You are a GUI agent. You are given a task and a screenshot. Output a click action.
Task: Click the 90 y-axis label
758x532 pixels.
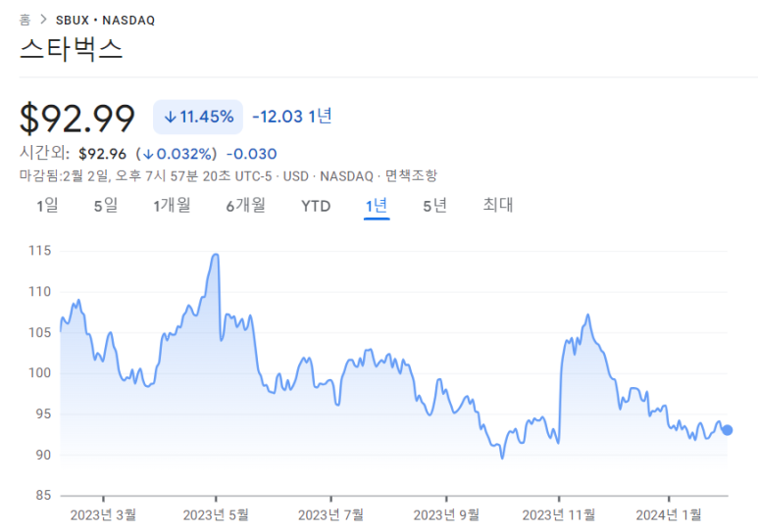tap(42, 456)
